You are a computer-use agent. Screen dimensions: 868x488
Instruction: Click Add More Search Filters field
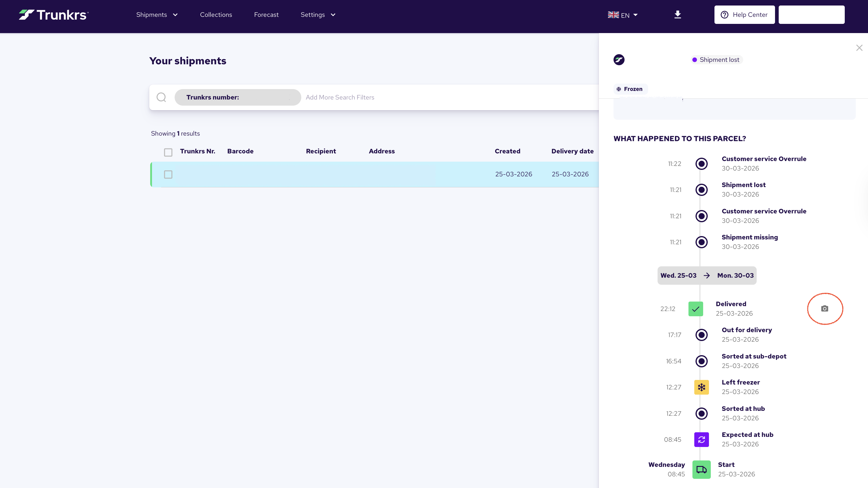click(340, 97)
